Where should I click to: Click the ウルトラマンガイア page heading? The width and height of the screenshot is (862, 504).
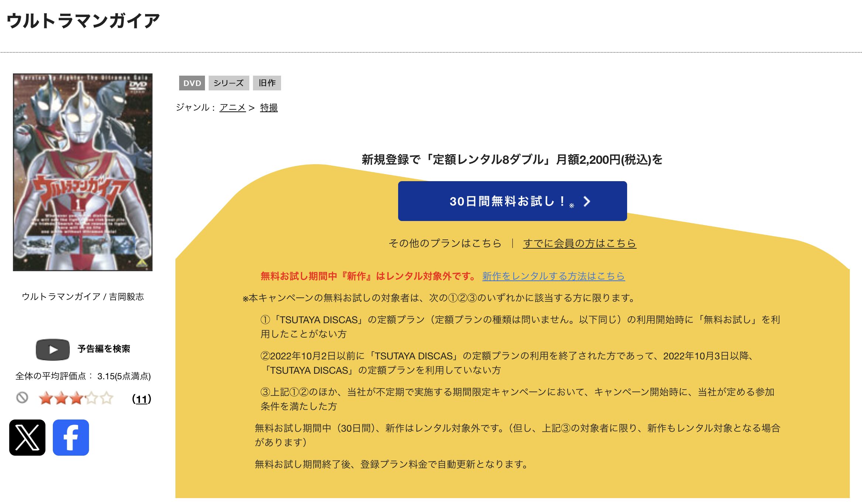tap(83, 21)
